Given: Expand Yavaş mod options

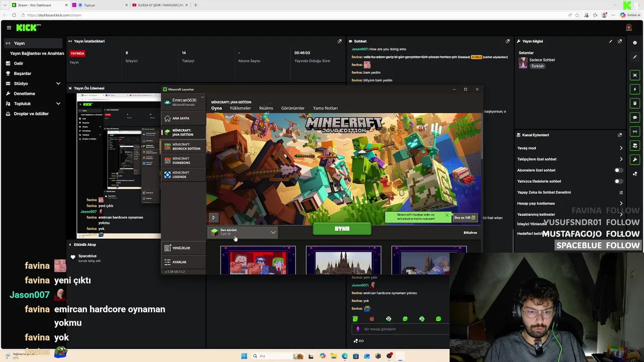Looking at the screenshot, I should click(621, 148).
